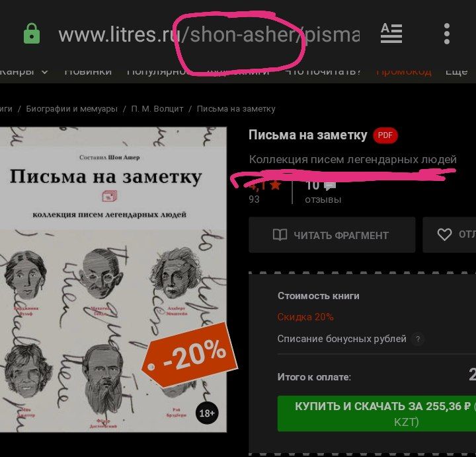Open the Новинки menu item
476x457 pixels.
[88, 71]
